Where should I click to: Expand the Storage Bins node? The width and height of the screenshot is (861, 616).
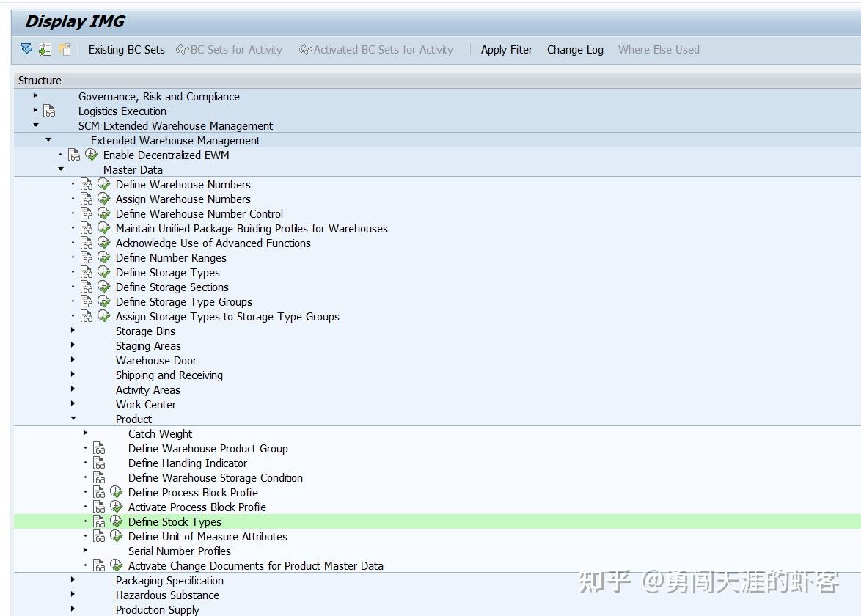pyautogui.click(x=72, y=331)
